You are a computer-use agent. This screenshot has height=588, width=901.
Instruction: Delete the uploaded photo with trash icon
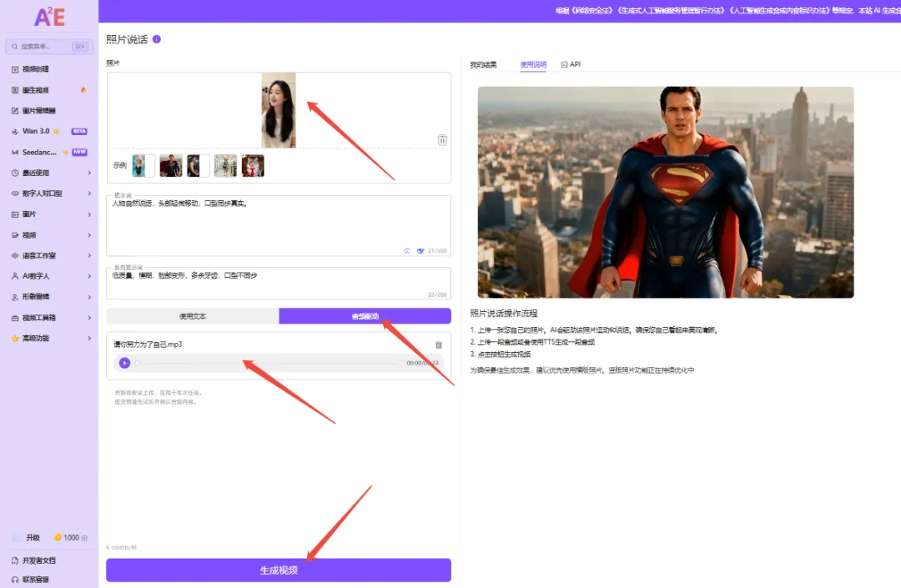442,140
